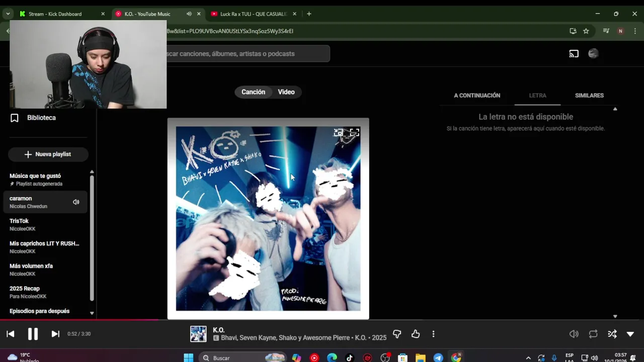Open Mis caprichos LIT Y RUSH playlist
This screenshot has height=362, width=644.
pyautogui.click(x=45, y=247)
